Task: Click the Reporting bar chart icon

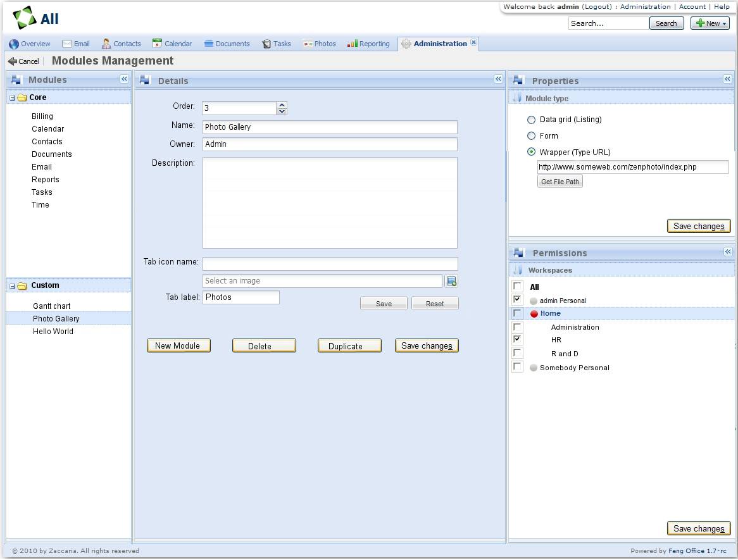Action: point(352,44)
